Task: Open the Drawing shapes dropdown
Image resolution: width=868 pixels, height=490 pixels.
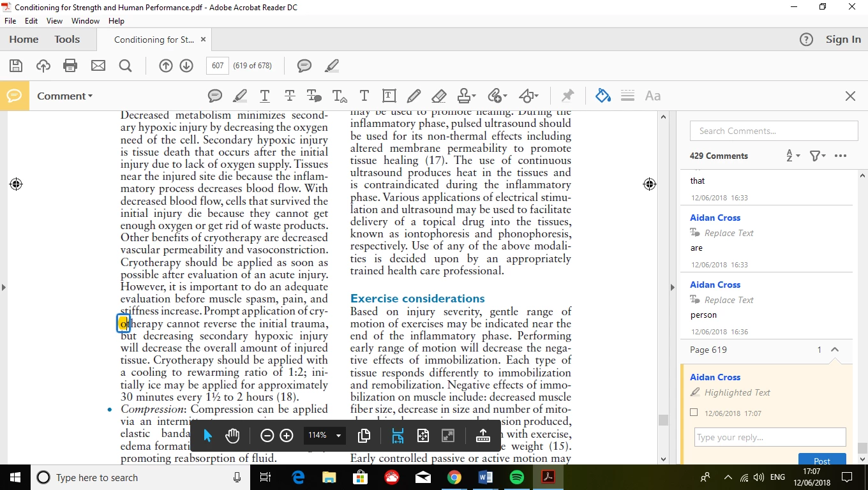Action: pyautogui.click(x=528, y=96)
